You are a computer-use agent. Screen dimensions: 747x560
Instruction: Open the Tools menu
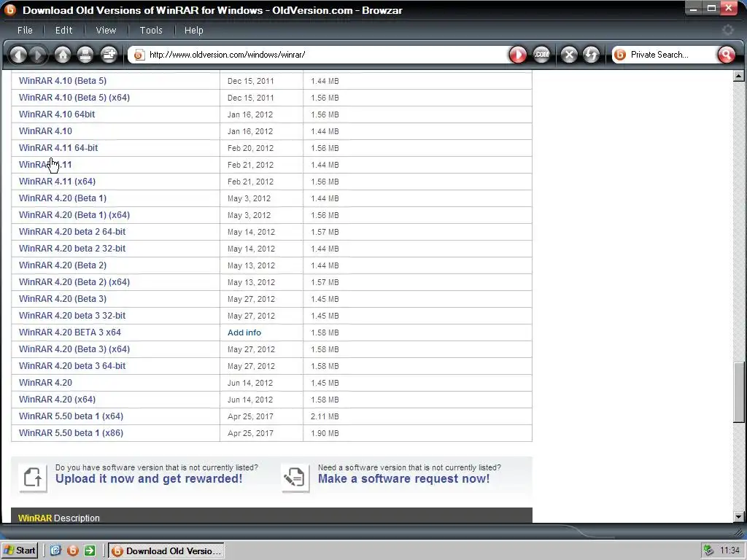tap(151, 30)
